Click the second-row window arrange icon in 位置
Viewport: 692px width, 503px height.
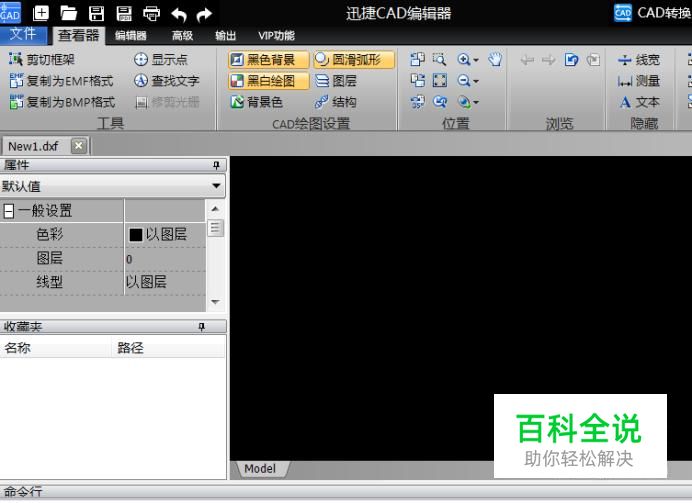(x=417, y=80)
